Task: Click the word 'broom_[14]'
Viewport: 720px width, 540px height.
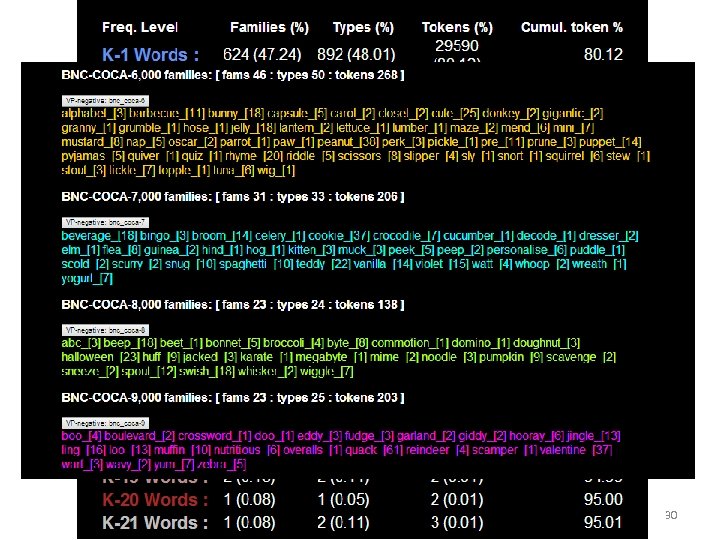Action: tap(222, 236)
